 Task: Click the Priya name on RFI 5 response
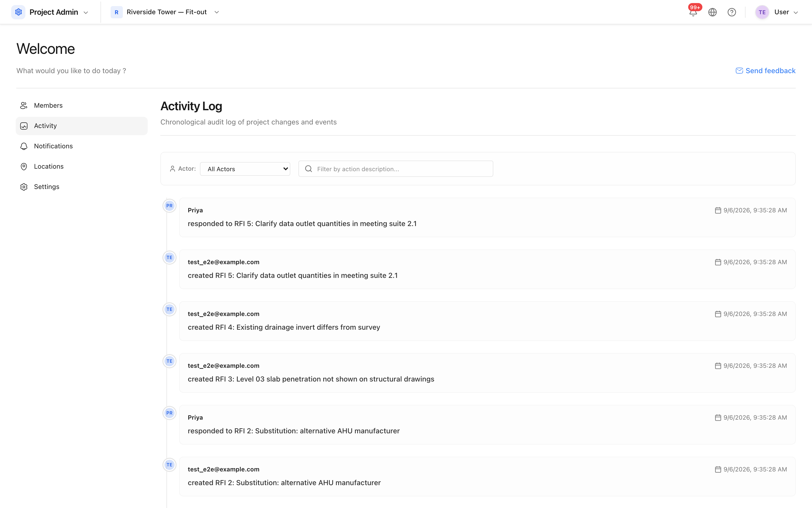(195, 210)
